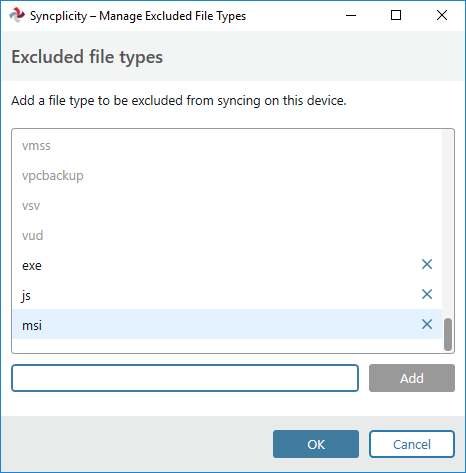This screenshot has height=473, width=466.
Task: Confirm with the OK button
Action: point(316,444)
